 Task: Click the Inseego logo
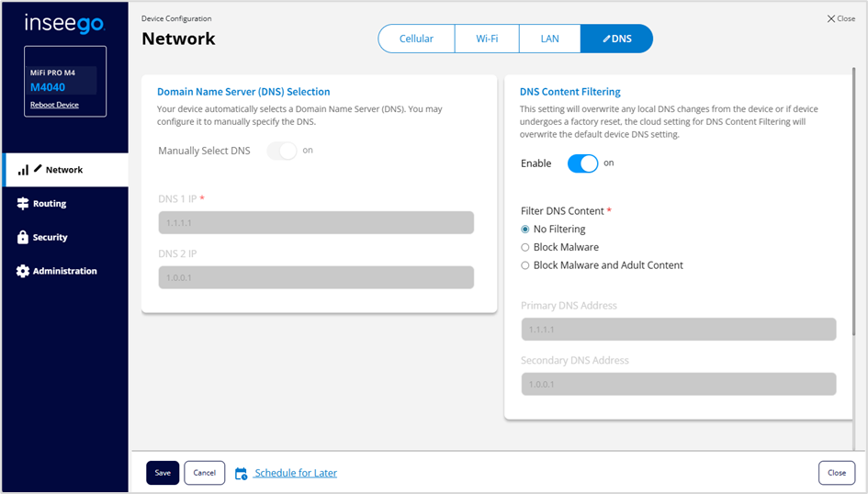[x=64, y=23]
